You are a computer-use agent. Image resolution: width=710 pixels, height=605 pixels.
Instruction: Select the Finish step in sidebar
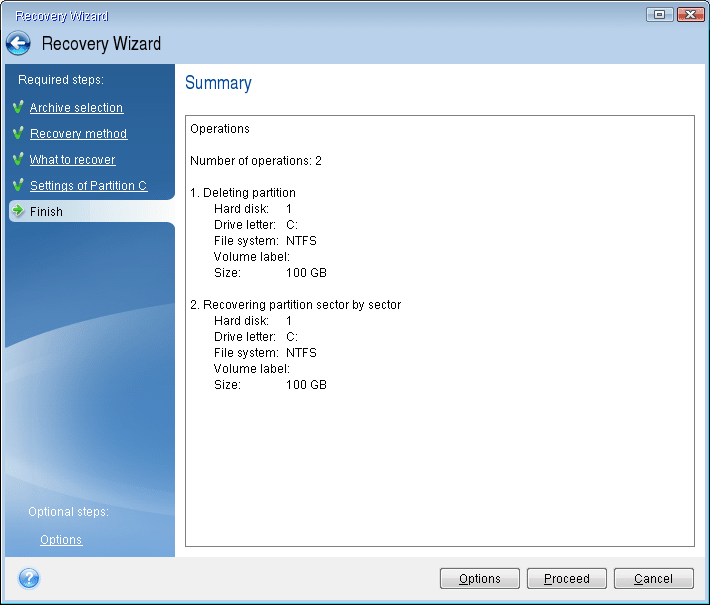46,212
